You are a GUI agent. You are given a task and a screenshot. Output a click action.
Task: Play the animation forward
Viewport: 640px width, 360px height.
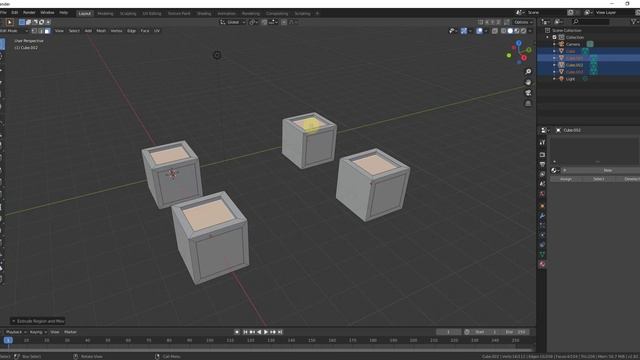[x=266, y=332]
